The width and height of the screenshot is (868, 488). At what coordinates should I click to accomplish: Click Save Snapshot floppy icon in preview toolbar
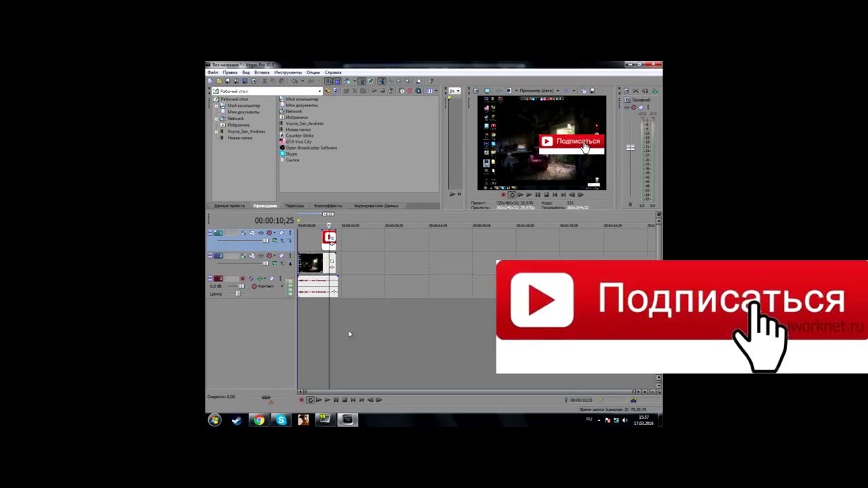[x=593, y=91]
